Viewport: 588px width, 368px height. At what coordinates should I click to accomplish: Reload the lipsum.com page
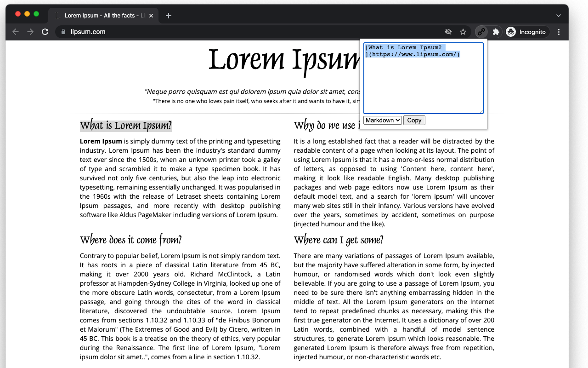coord(45,32)
